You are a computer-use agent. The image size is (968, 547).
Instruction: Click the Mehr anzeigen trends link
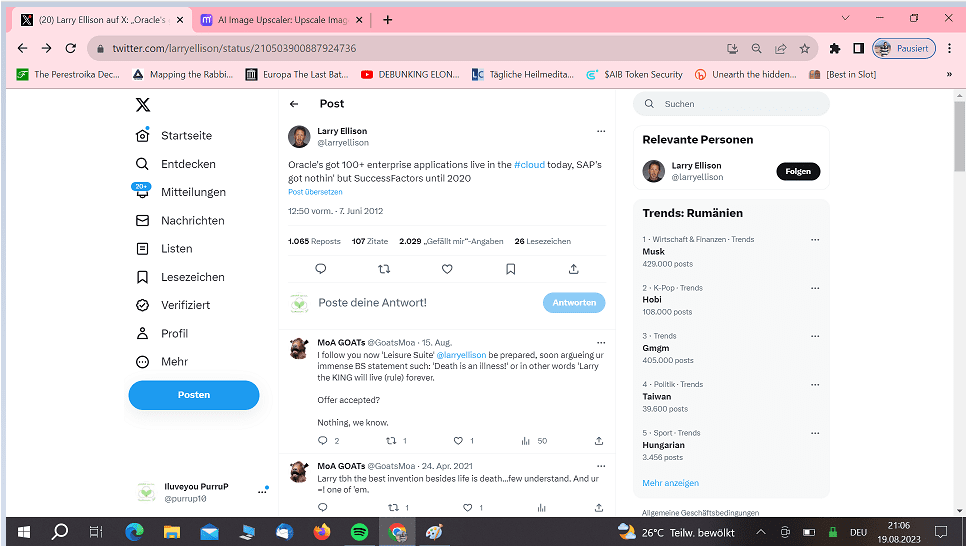(670, 483)
